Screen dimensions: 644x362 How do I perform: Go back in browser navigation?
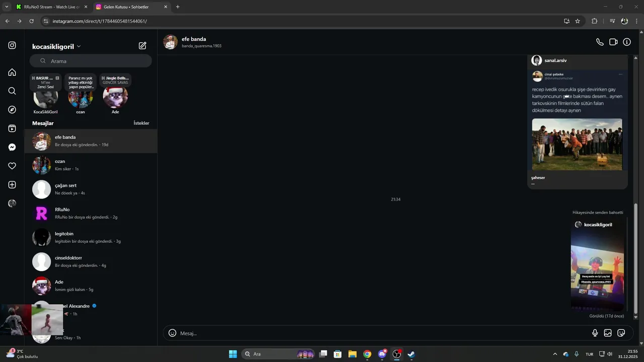pos(7,21)
